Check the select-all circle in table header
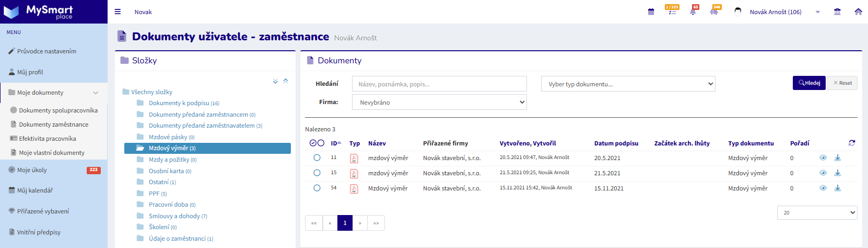This screenshot has height=248, width=868. pyautogui.click(x=313, y=143)
